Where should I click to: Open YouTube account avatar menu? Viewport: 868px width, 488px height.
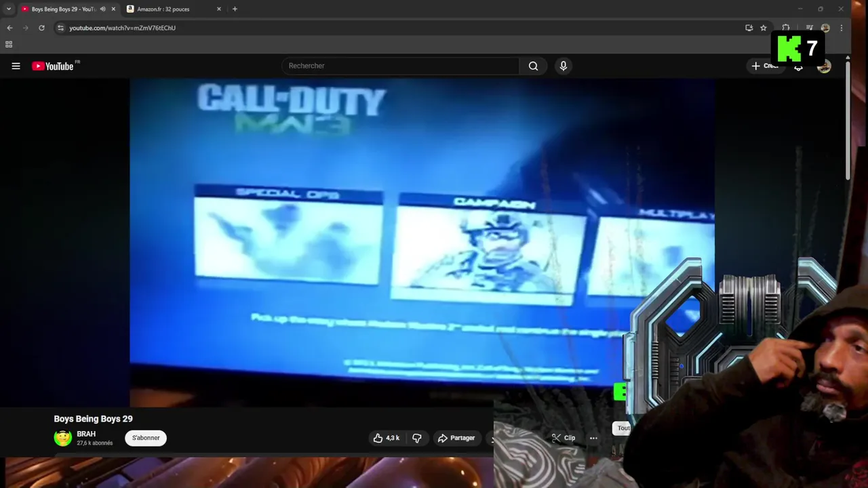[824, 66]
